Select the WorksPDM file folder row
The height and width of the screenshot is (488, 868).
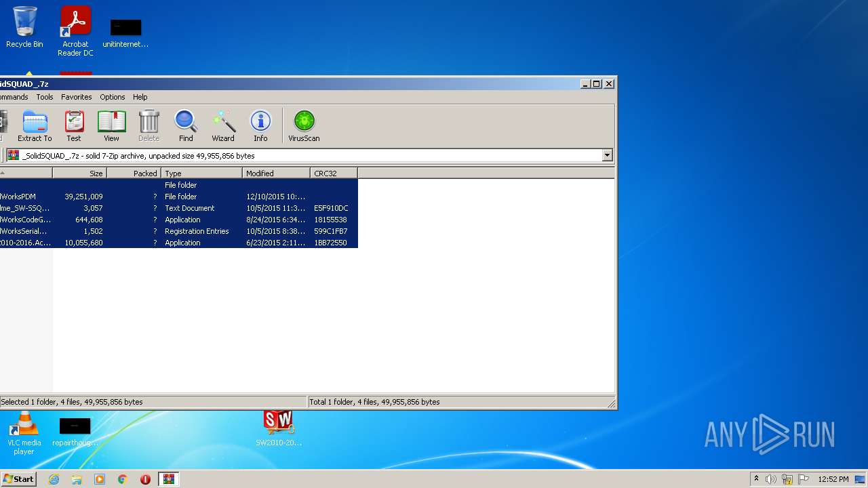click(x=179, y=197)
